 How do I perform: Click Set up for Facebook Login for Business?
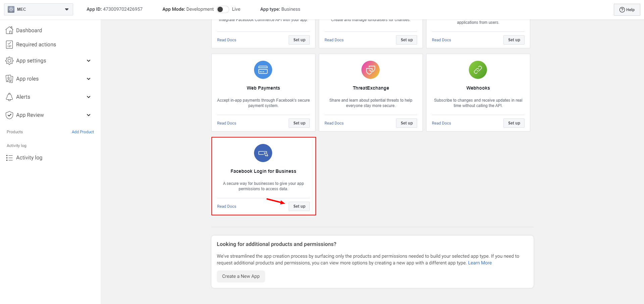(x=299, y=206)
